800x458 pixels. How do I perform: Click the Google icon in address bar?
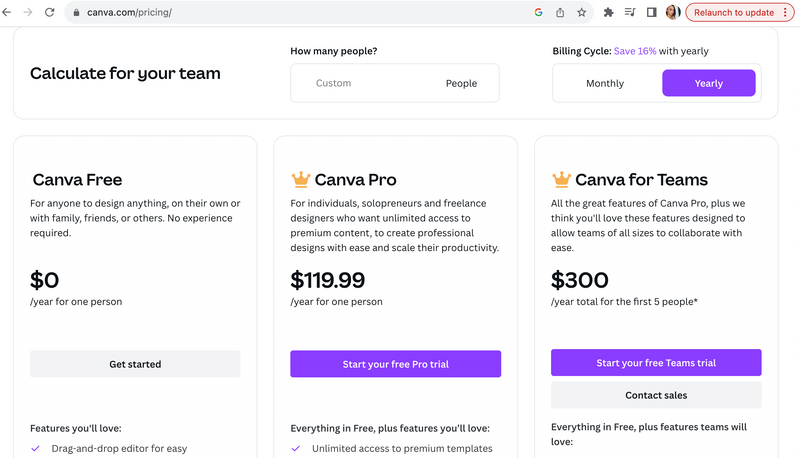tap(538, 12)
